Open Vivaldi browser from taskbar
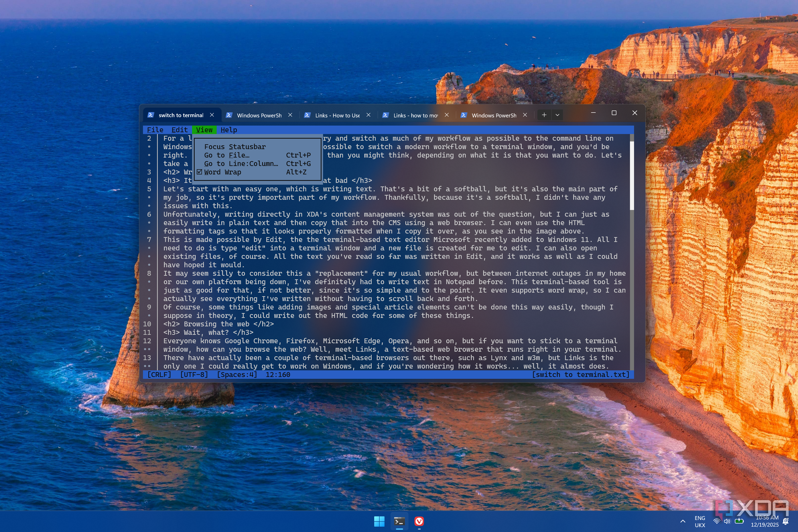This screenshot has width=798, height=532. (x=419, y=521)
